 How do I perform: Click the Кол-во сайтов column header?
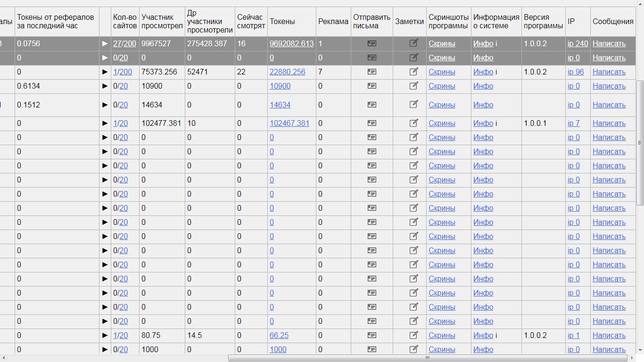(x=125, y=21)
